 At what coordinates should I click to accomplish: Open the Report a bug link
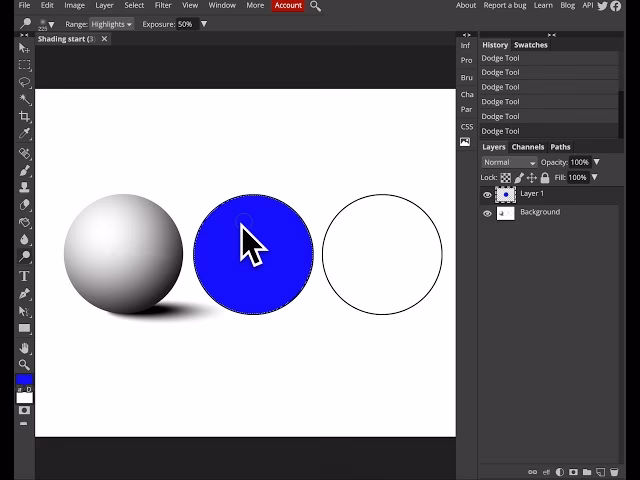coord(505,6)
